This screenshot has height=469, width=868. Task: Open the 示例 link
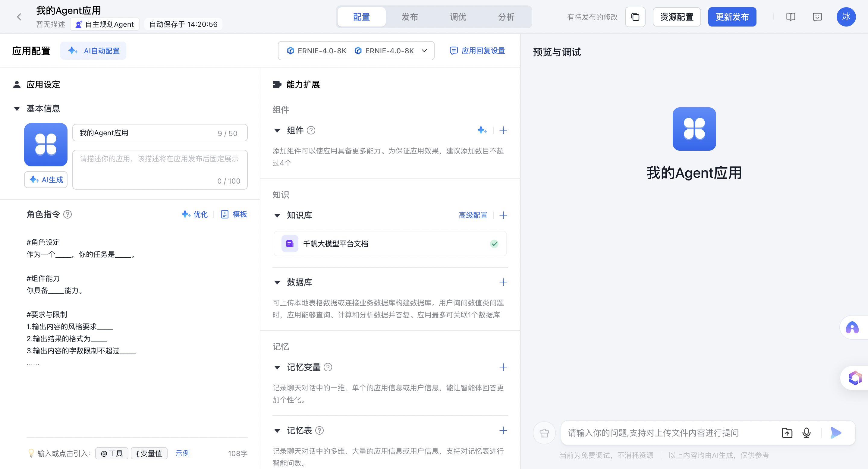tap(182, 453)
